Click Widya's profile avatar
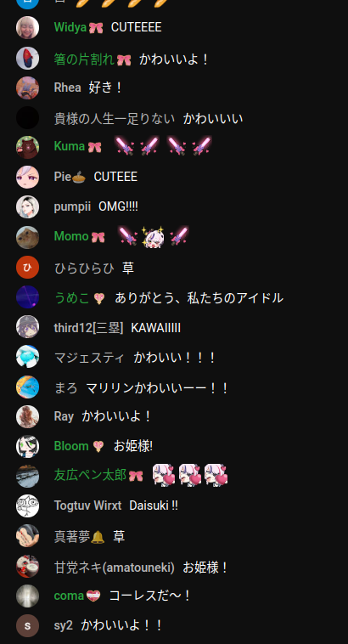This screenshot has height=644, width=348. [27, 27]
